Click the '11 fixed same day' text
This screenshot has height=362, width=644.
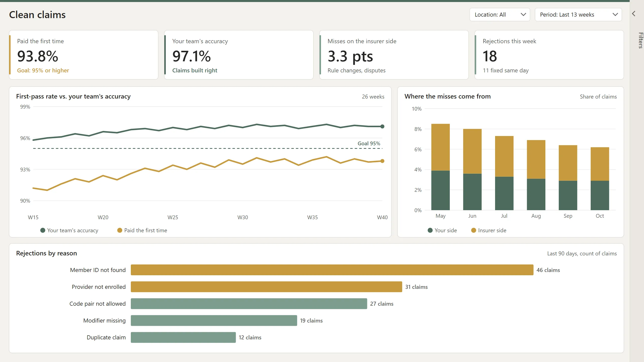tap(506, 70)
